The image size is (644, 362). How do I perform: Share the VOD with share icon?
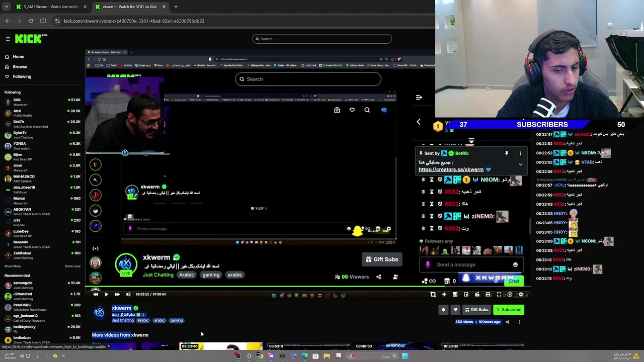tap(507, 322)
